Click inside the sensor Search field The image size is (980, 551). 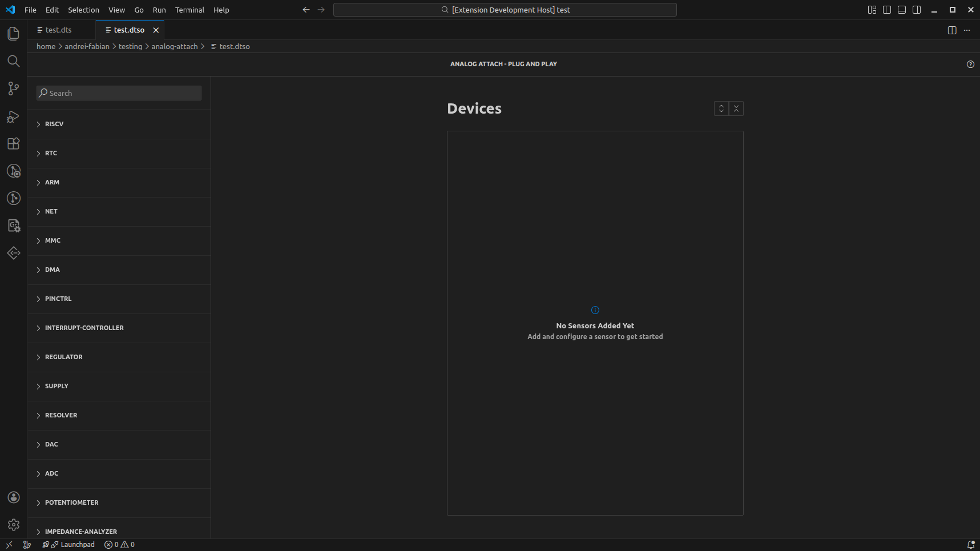(118, 92)
